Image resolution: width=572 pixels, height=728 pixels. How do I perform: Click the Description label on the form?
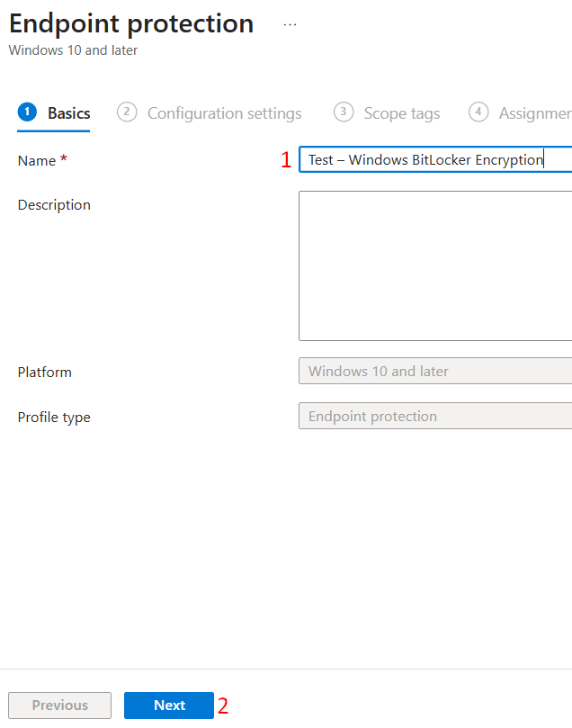pos(54,204)
